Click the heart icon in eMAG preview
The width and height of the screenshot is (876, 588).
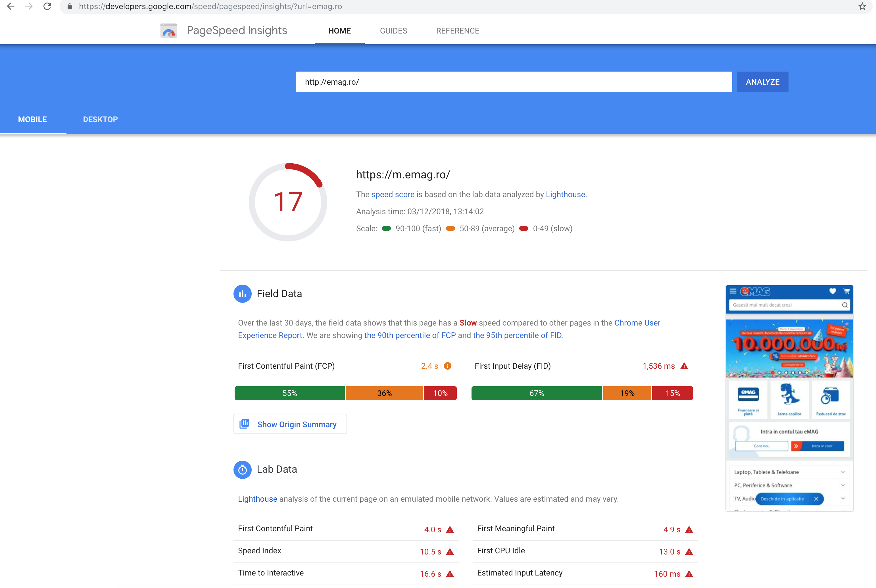coord(833,291)
